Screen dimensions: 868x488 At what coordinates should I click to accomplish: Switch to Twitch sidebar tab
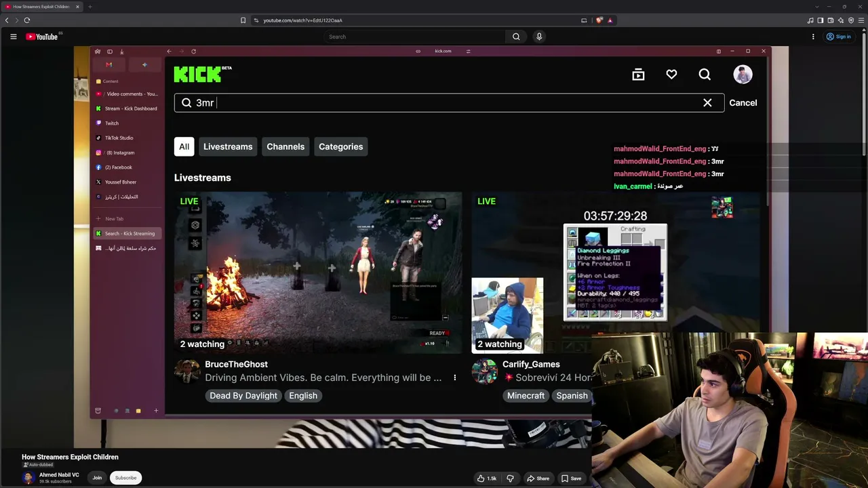pyautogui.click(x=127, y=123)
